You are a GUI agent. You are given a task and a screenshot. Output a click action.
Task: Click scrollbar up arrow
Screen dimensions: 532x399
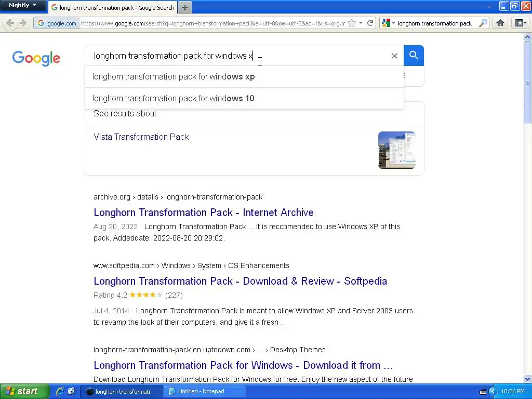528,37
